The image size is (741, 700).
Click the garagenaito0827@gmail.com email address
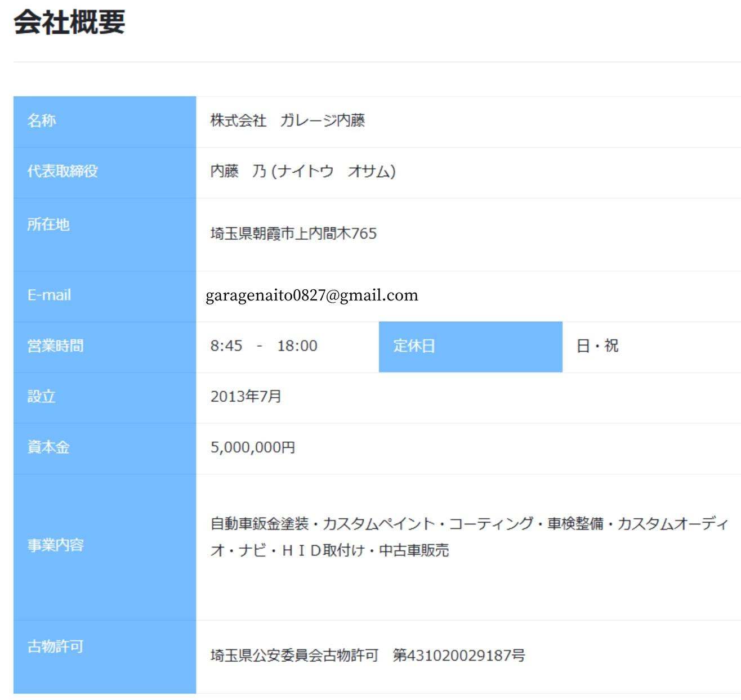(311, 295)
